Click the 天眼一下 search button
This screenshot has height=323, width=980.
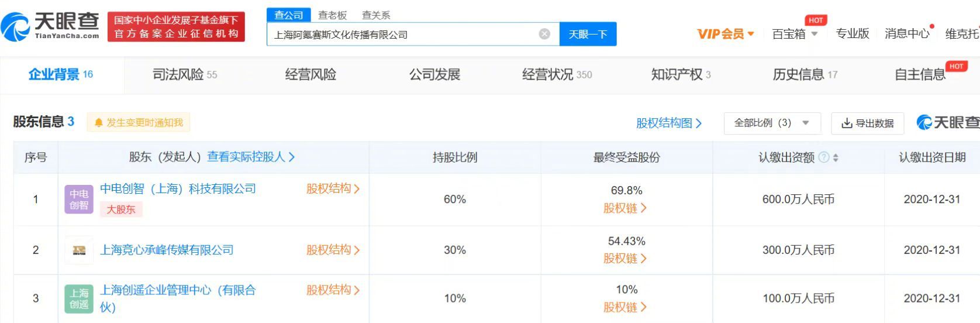[x=588, y=34]
